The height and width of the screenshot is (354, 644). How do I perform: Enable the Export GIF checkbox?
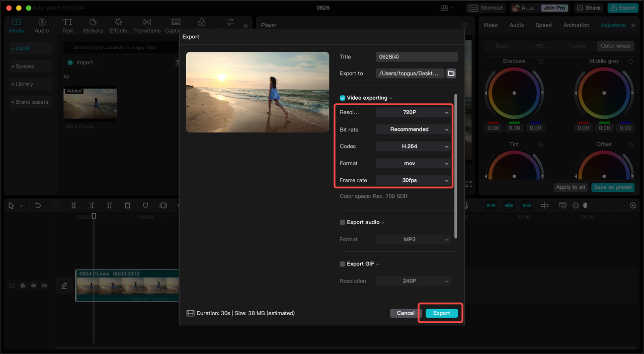point(343,264)
